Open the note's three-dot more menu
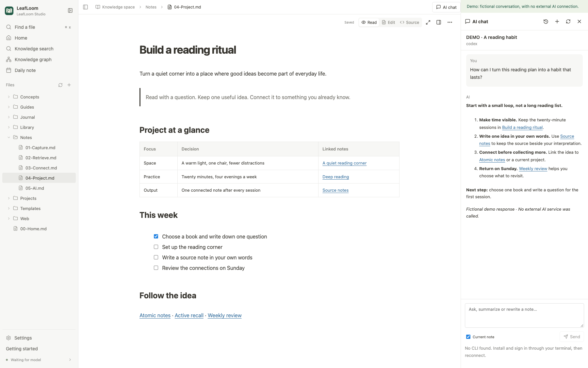 click(450, 22)
